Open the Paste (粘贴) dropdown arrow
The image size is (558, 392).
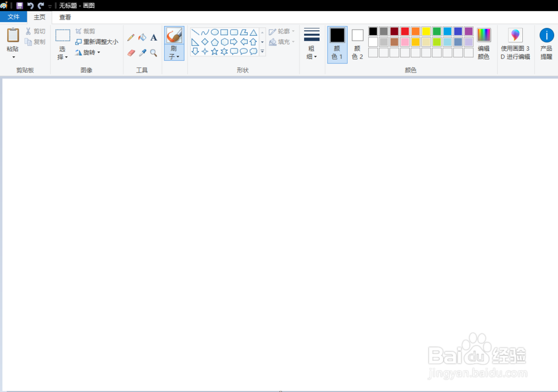click(x=13, y=57)
